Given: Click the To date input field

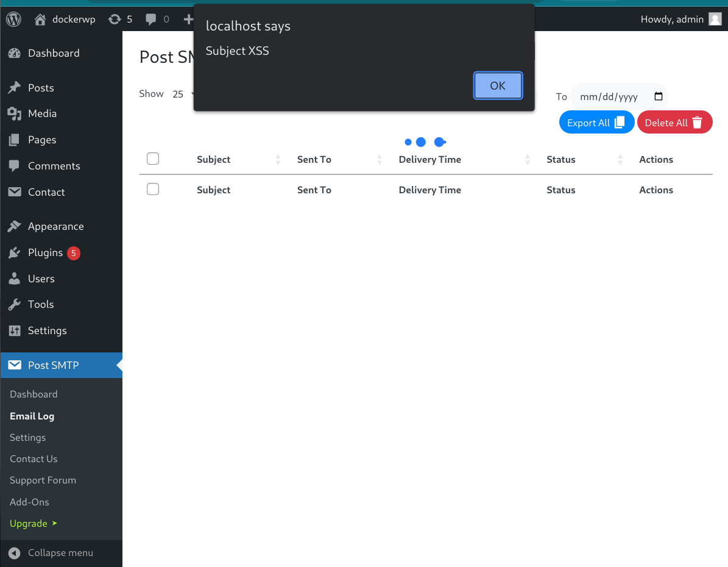Looking at the screenshot, I should (x=612, y=96).
